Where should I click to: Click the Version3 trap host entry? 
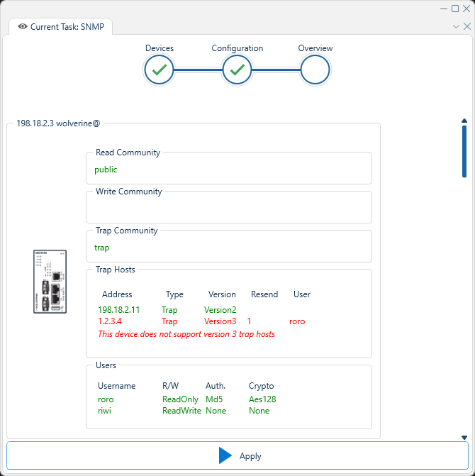click(220, 321)
